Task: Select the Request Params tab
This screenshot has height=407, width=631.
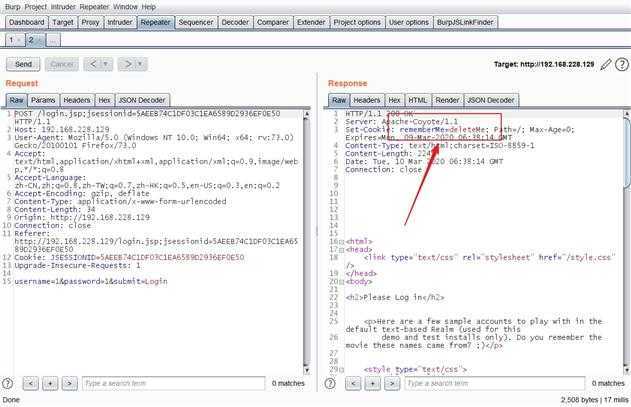Action: 43,100
